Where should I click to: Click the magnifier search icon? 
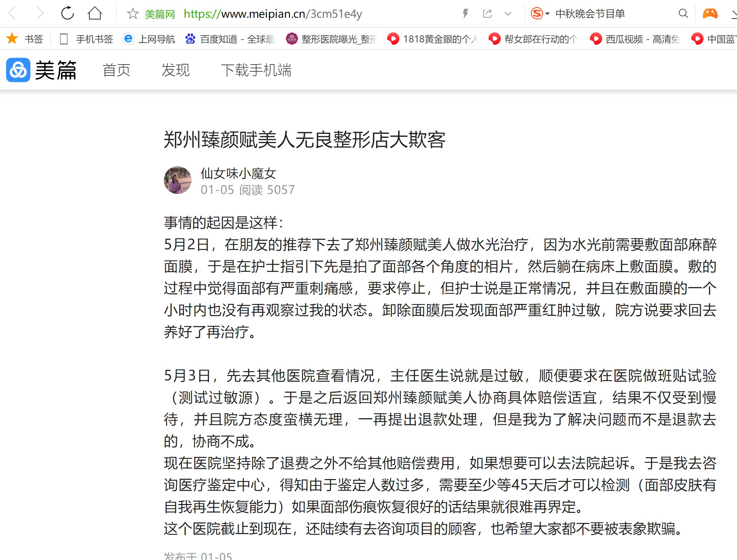coord(683,14)
